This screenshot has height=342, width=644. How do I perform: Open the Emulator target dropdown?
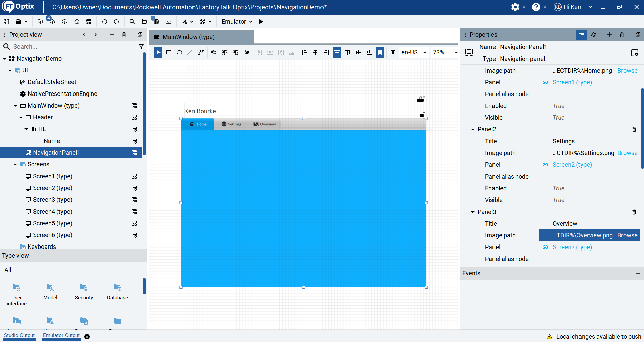click(237, 22)
